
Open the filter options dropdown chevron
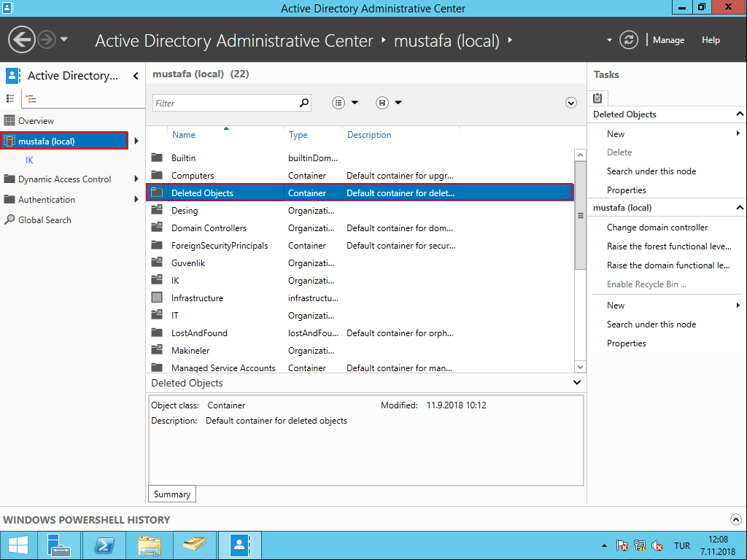coord(570,103)
